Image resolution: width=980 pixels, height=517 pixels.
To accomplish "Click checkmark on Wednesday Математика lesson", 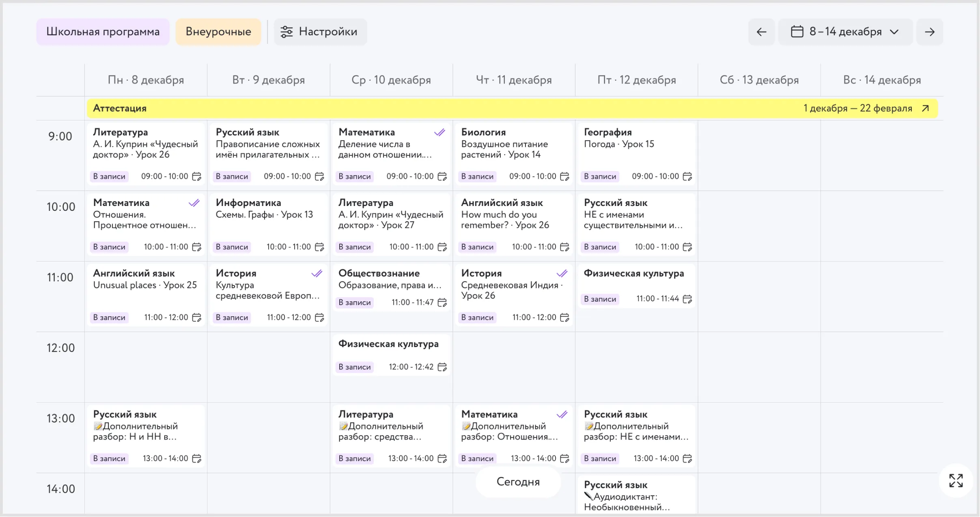I will pyautogui.click(x=440, y=132).
